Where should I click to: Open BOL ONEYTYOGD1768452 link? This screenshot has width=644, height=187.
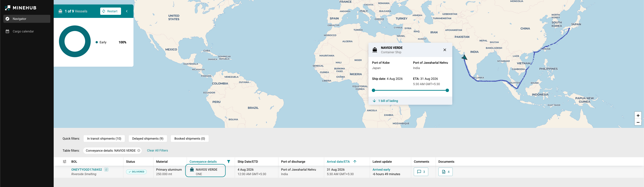pos(87,170)
